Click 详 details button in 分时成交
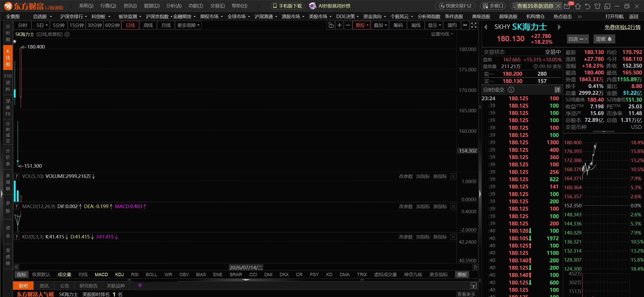This screenshot has width=644, height=297. [x=557, y=90]
